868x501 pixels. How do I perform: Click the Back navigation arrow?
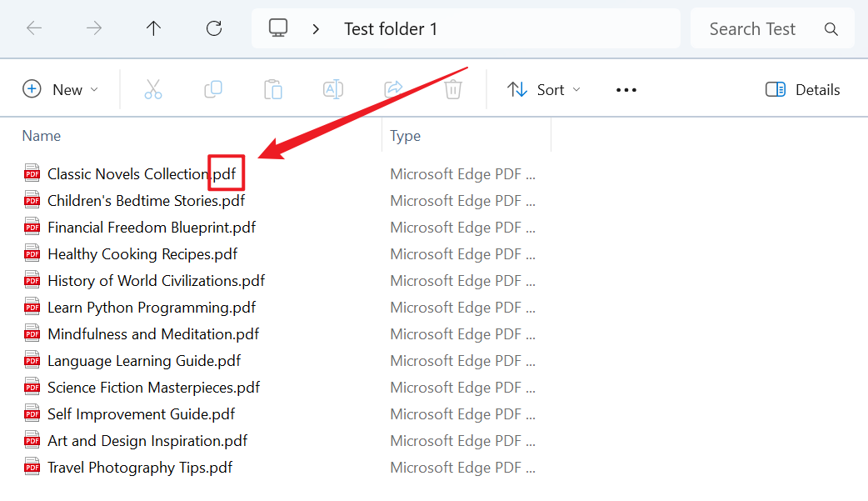point(34,28)
